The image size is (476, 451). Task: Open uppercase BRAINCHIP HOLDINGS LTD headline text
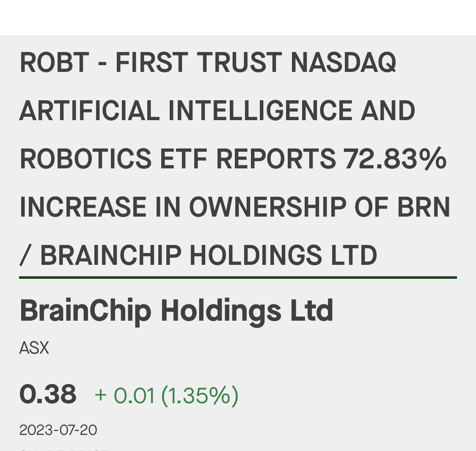tap(209, 256)
